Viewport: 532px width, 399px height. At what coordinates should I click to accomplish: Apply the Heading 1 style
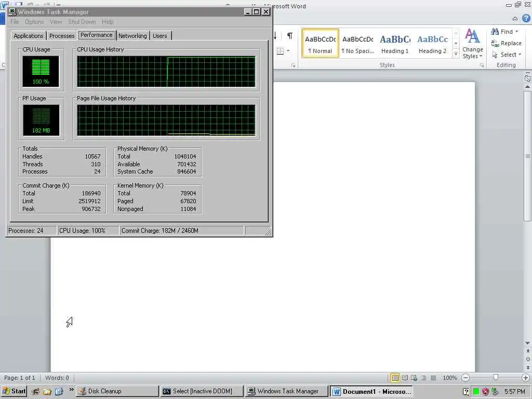pyautogui.click(x=395, y=44)
